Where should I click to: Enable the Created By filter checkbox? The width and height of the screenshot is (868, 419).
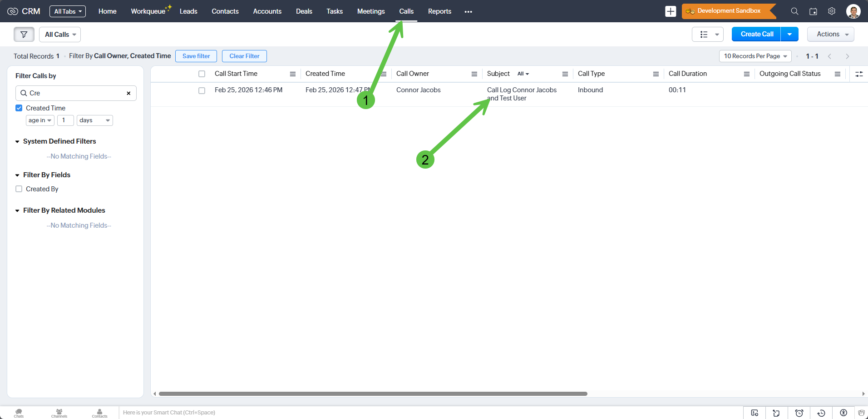[x=19, y=189]
